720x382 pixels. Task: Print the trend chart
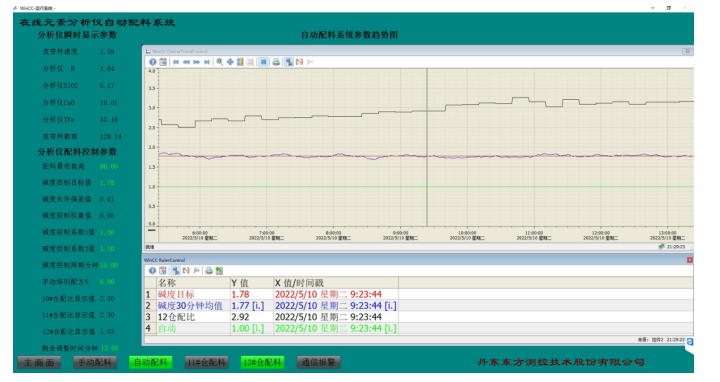tap(276, 62)
